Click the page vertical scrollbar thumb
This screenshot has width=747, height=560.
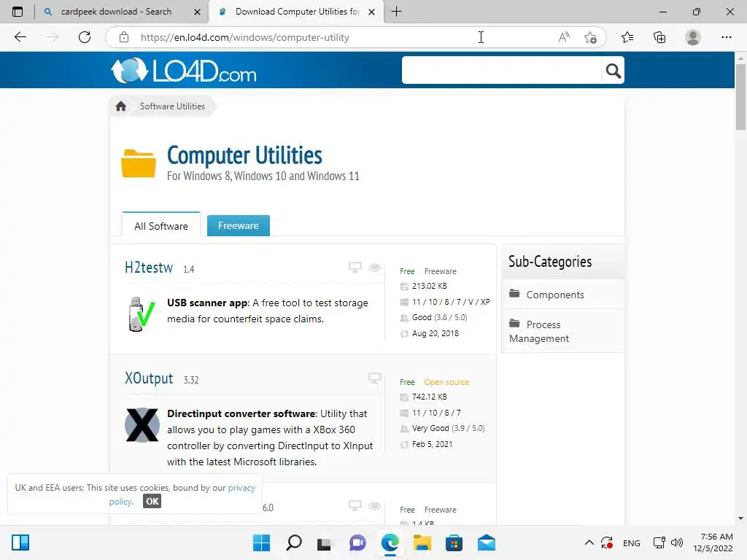pos(740,97)
